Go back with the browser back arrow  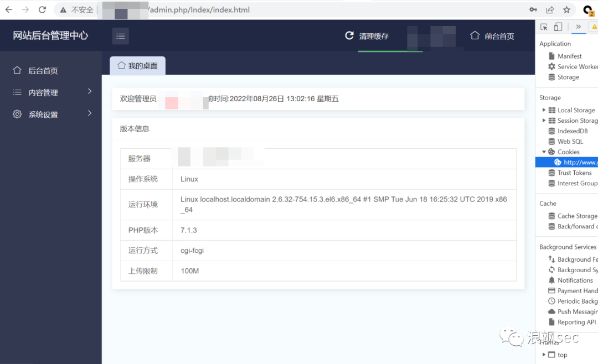[9, 9]
